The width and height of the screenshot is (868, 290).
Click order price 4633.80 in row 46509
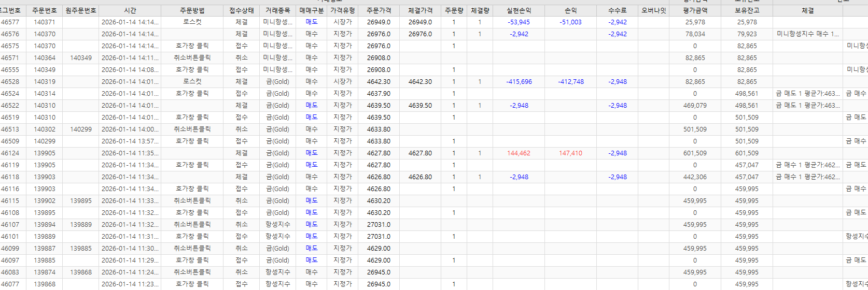pos(379,141)
